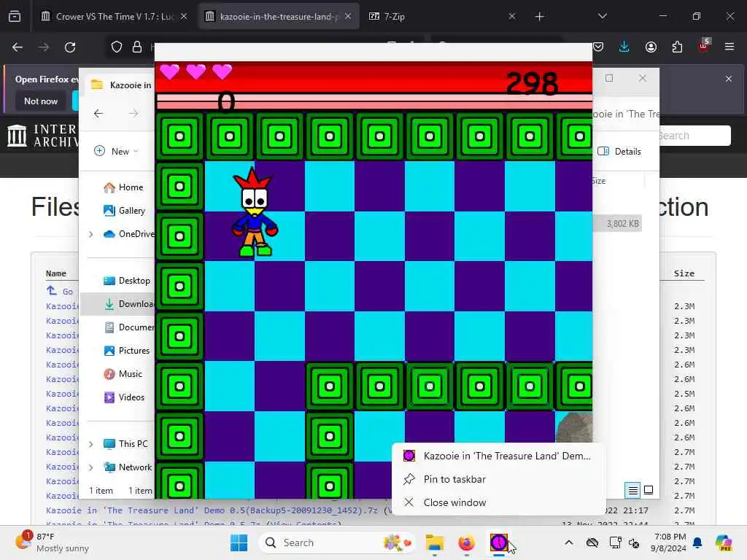
Task: Open the Windows Start menu
Action: [239, 542]
